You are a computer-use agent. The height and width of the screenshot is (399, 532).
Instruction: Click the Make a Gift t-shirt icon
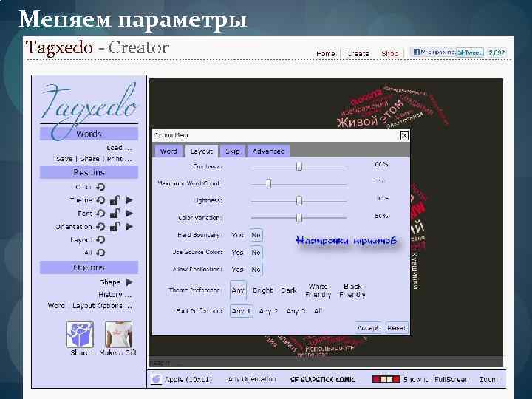coord(118,334)
